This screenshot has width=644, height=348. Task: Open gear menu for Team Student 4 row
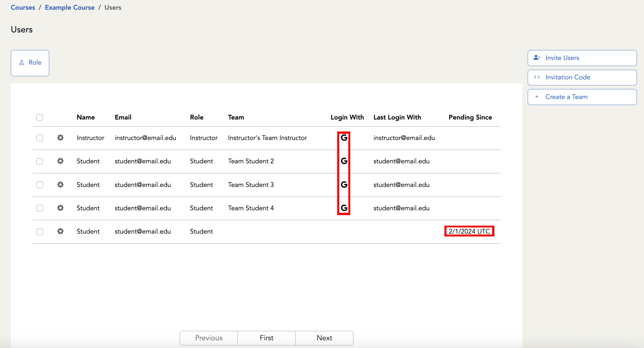[60, 208]
